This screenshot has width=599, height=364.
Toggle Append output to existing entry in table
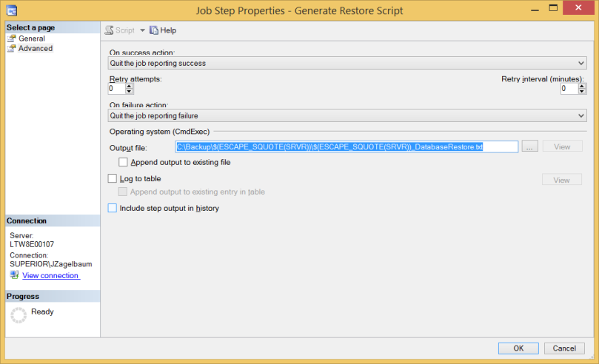(123, 192)
